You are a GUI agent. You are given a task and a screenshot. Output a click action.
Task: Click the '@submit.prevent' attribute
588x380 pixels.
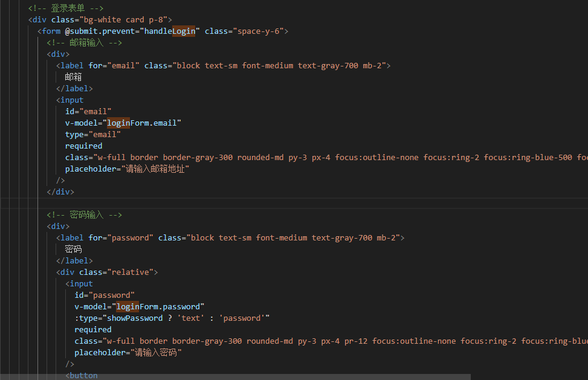(100, 31)
